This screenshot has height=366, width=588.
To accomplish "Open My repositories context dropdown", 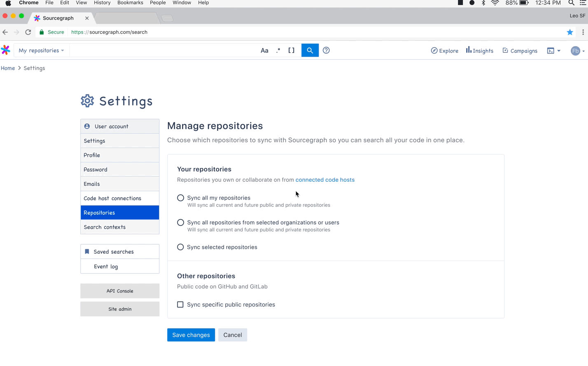I will coord(41,51).
